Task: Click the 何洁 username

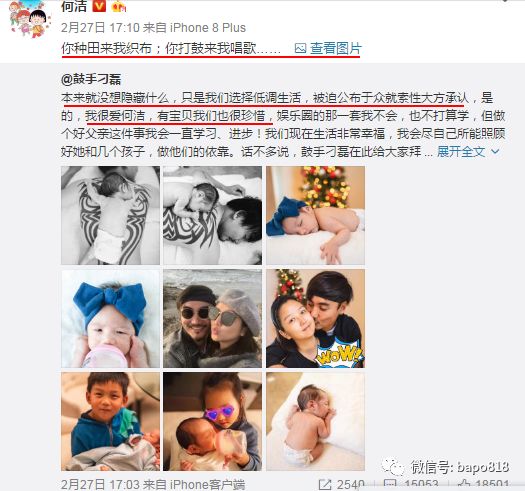Action: pyautogui.click(x=74, y=6)
